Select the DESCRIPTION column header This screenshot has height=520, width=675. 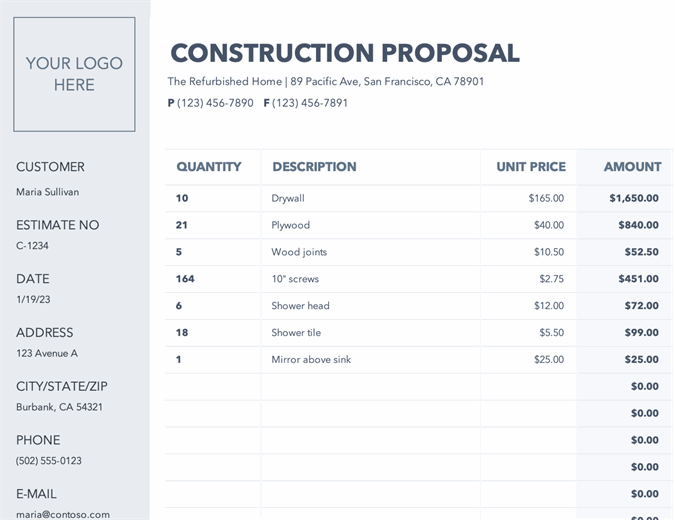(314, 167)
